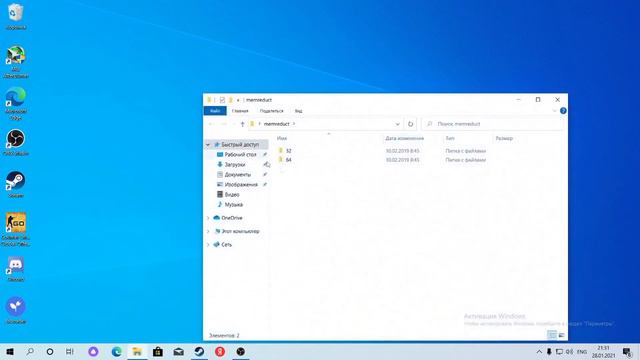Image resolution: width=640 pixels, height=360 pixels.
Task: Sort by Тип column header
Action: tap(450, 138)
